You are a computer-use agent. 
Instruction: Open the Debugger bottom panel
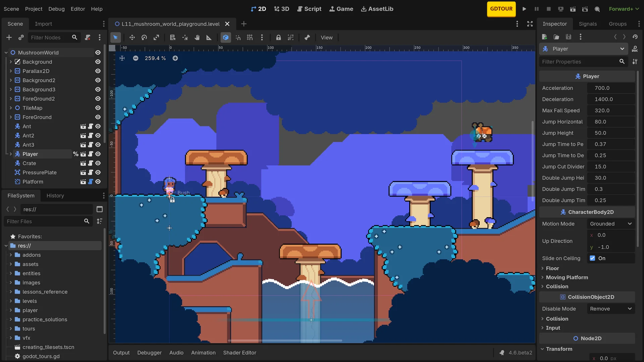149,353
